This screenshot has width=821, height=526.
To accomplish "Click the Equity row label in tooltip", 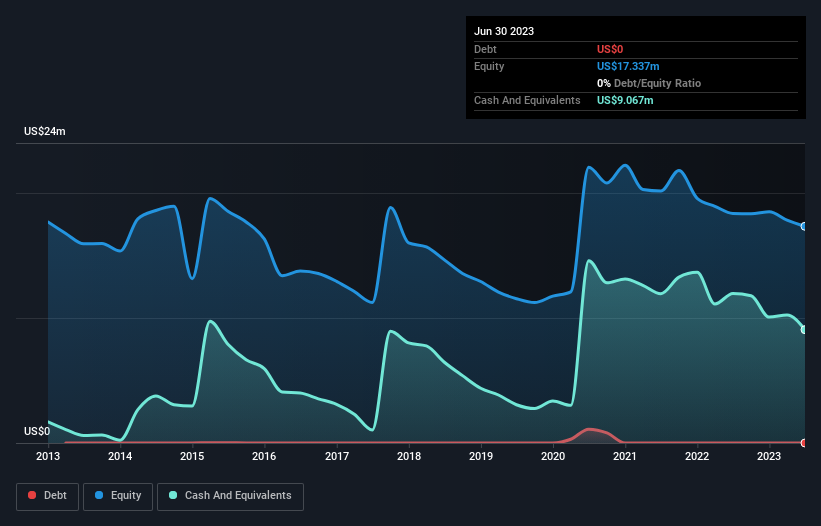I will (489, 66).
